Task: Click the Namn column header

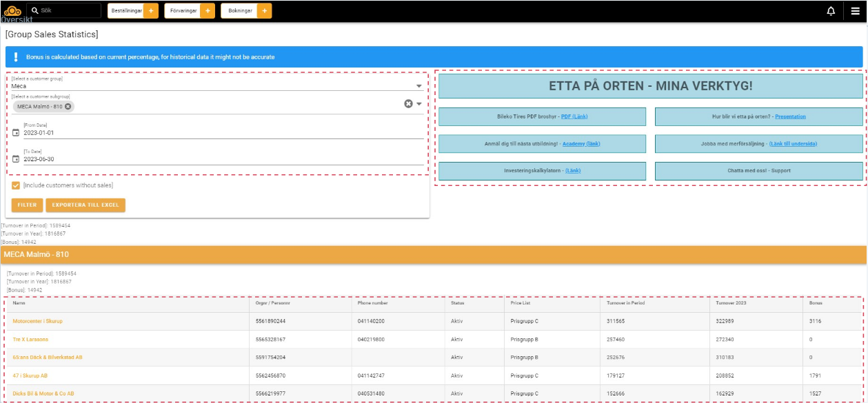Action: point(19,303)
